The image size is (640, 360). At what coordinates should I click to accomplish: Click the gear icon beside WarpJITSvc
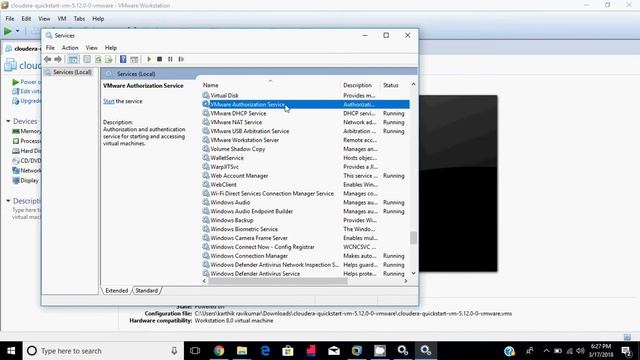click(x=206, y=167)
